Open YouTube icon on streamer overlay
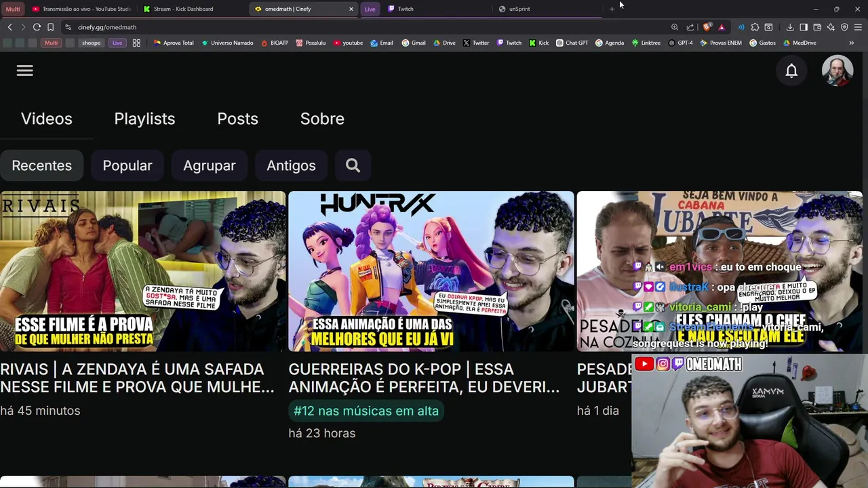 (x=644, y=365)
